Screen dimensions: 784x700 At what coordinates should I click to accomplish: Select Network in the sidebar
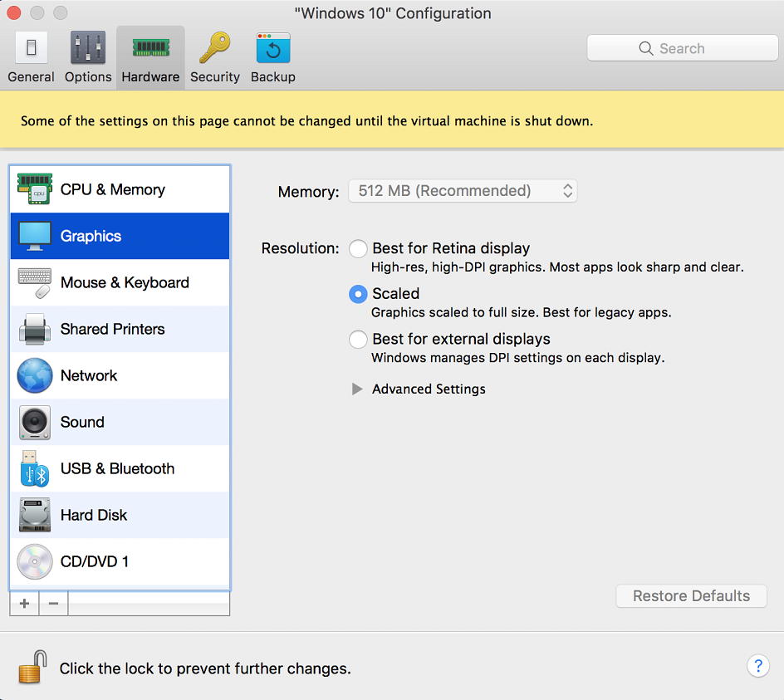pyautogui.click(x=120, y=375)
